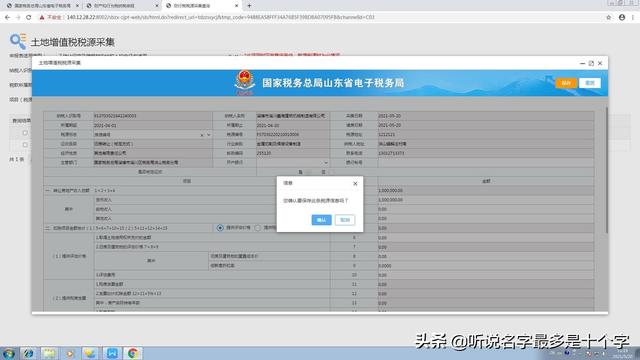
Task: Click the 1,000,000.00 amount in the first total row
Action: click(x=391, y=191)
